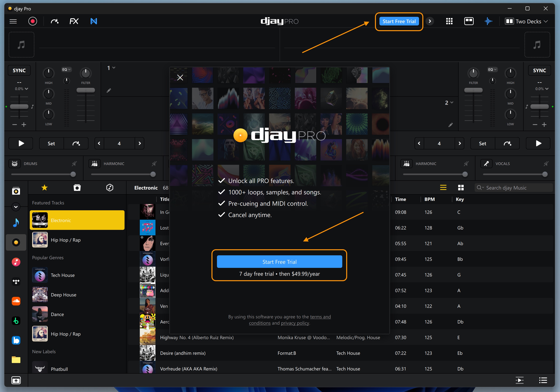This screenshot has width=560, height=392.
Task: Open TIDAL source in sidebar
Action: [16, 282]
